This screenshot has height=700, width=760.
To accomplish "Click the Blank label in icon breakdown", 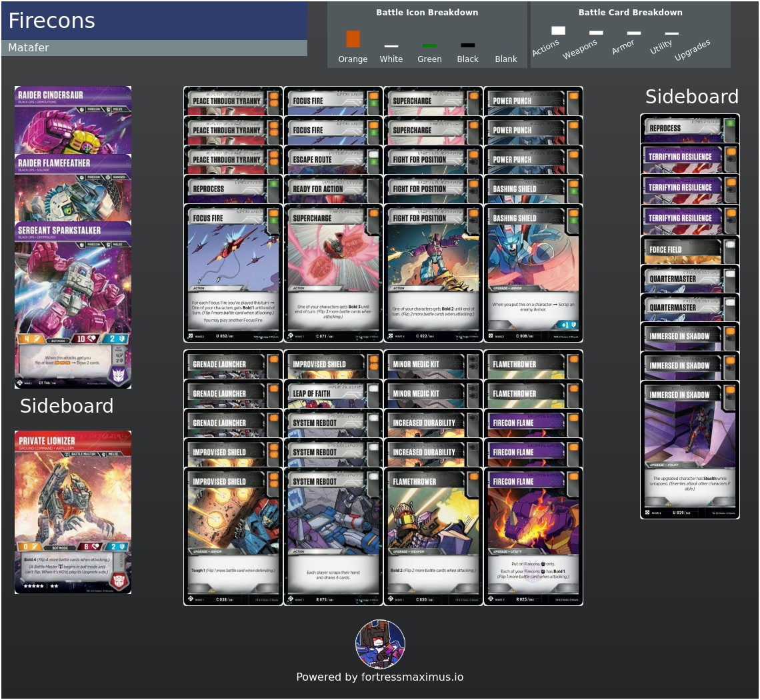I will tap(506, 59).
